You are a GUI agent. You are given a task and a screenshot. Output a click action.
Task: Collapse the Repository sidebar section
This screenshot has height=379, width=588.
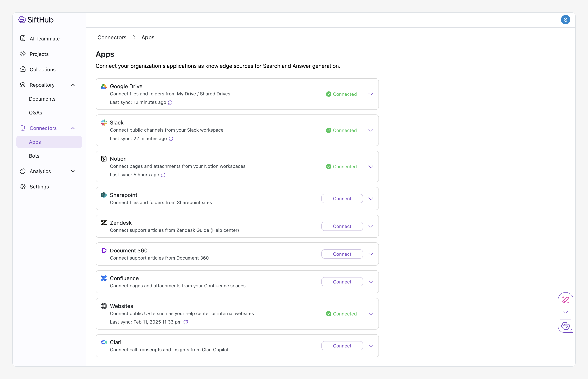click(73, 85)
